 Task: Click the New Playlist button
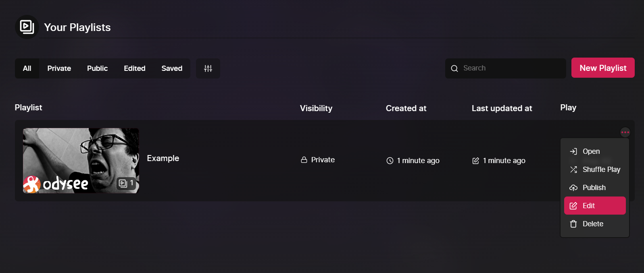pyautogui.click(x=603, y=68)
